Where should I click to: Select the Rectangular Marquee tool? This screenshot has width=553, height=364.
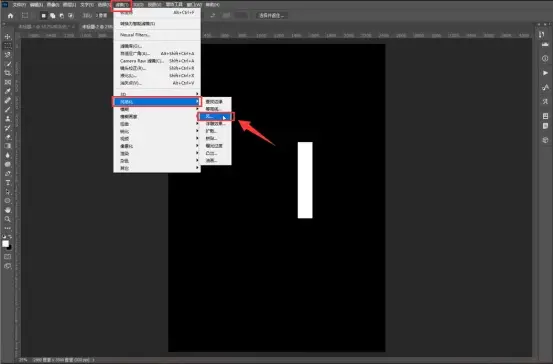[x=7, y=46]
